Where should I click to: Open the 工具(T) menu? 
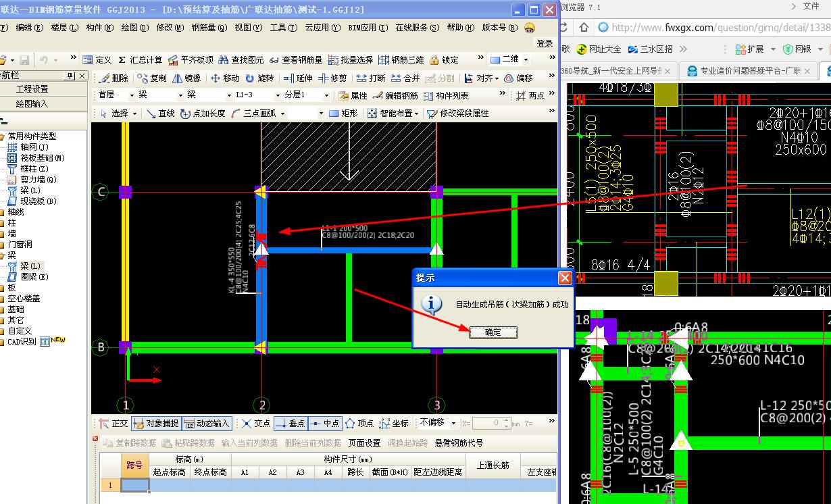click(283, 28)
